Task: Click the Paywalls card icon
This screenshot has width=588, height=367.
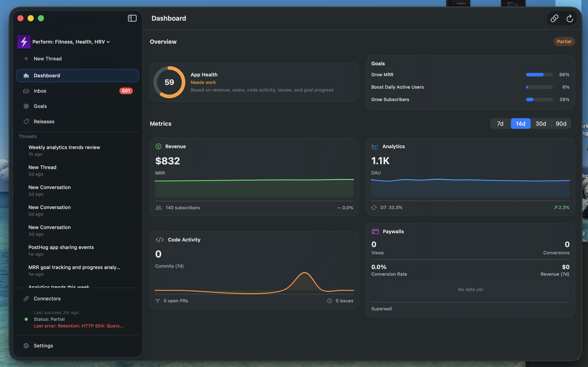Action: coord(375,231)
